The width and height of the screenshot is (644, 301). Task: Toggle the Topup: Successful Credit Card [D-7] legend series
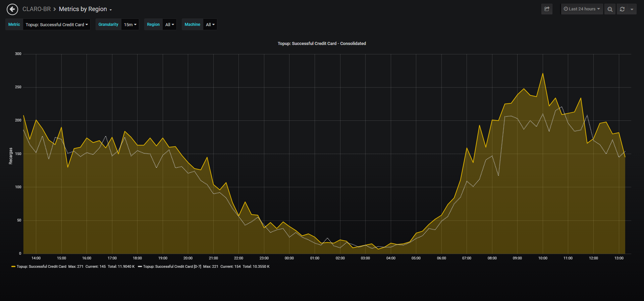(172, 267)
